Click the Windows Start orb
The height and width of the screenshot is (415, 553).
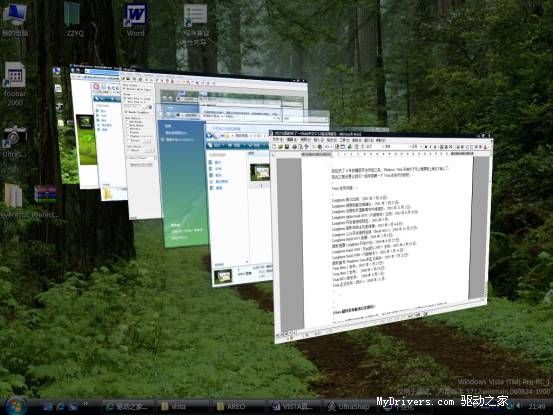tap(16, 406)
